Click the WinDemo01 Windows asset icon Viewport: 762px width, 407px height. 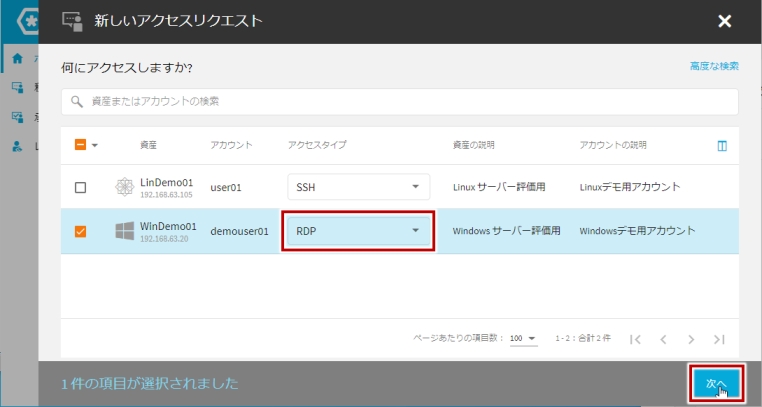(x=124, y=231)
